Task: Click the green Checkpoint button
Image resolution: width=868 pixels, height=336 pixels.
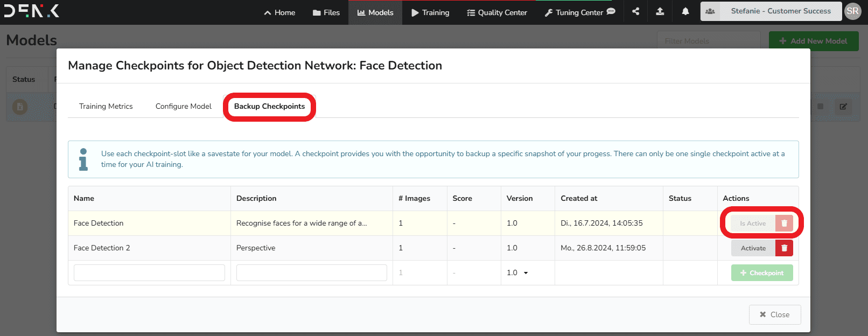Action: click(762, 273)
